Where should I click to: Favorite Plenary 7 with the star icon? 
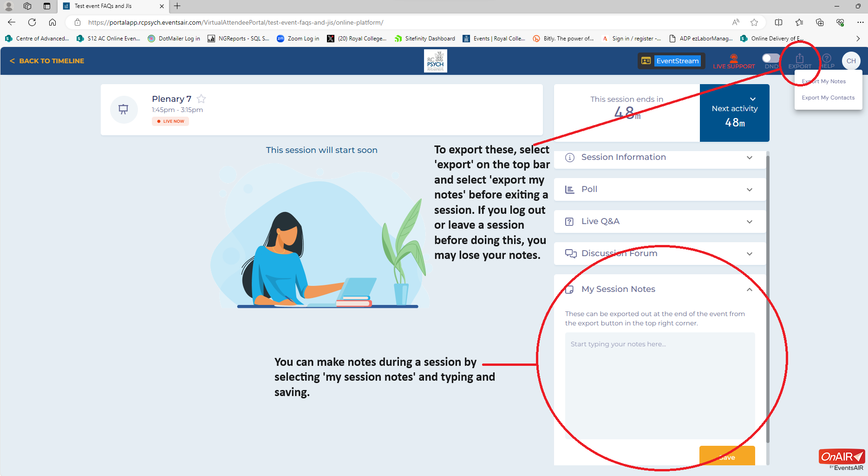coord(201,99)
